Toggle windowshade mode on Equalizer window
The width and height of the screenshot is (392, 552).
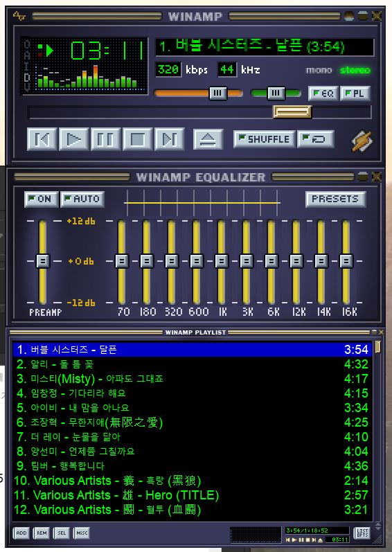tap(363, 176)
